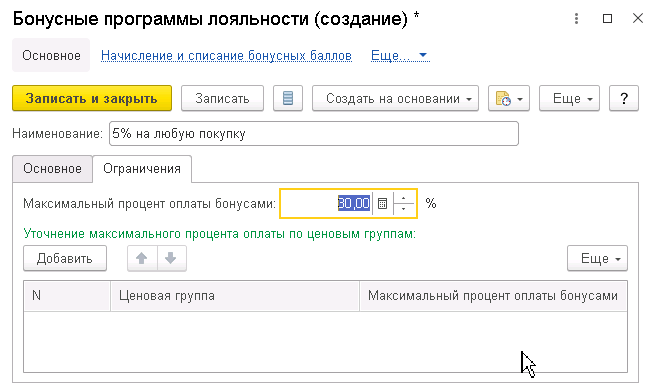This screenshot has height=391, width=657.
Task: Decrease percent with the spinner down arrow
Action: click(404, 209)
